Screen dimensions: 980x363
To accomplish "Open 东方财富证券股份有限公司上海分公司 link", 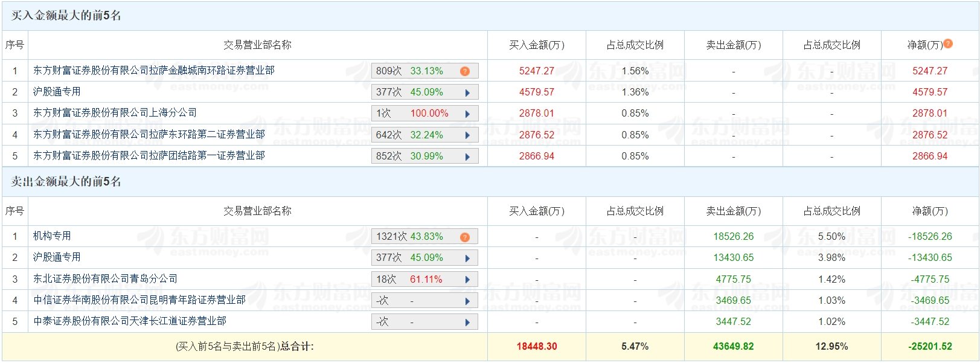I will tap(115, 113).
